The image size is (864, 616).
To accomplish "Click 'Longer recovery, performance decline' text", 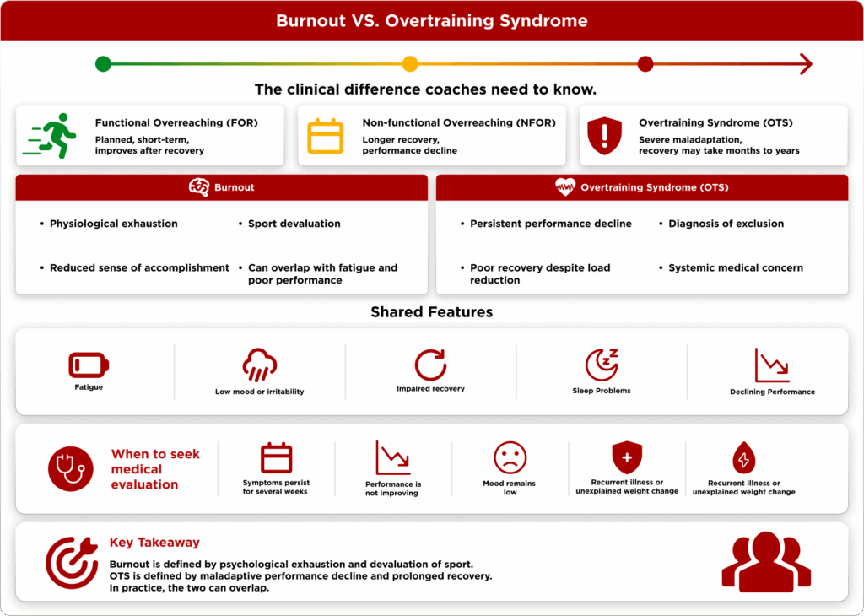I will (x=409, y=145).
